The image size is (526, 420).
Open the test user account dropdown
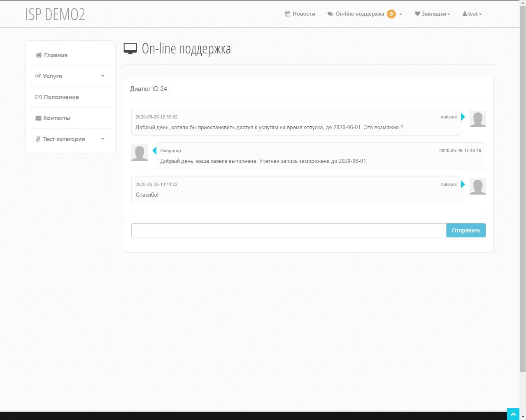(x=472, y=14)
